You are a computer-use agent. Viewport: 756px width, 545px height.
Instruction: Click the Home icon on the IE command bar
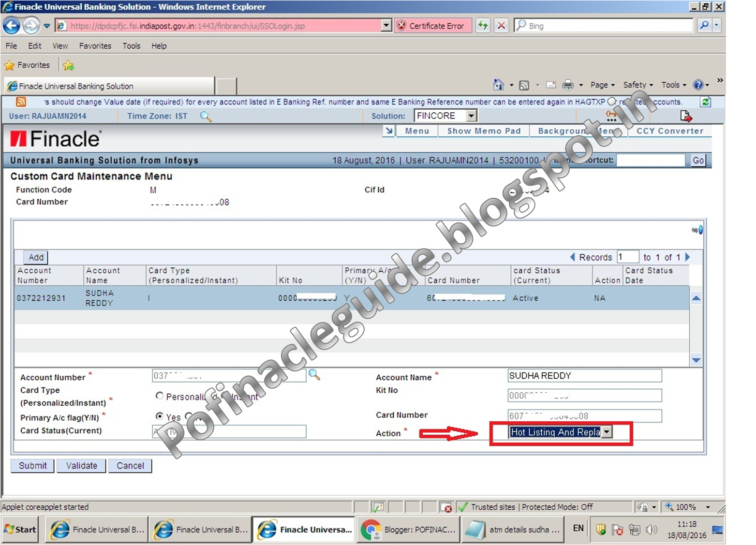point(498,84)
